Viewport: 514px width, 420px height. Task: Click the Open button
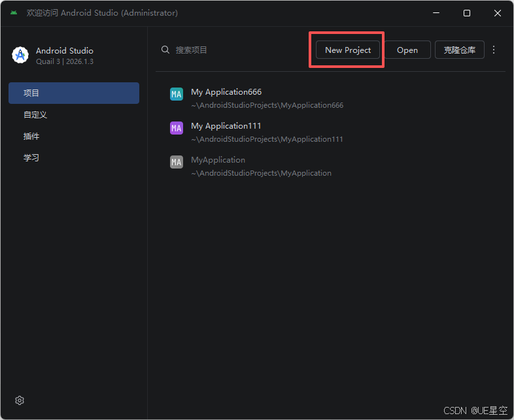click(407, 50)
